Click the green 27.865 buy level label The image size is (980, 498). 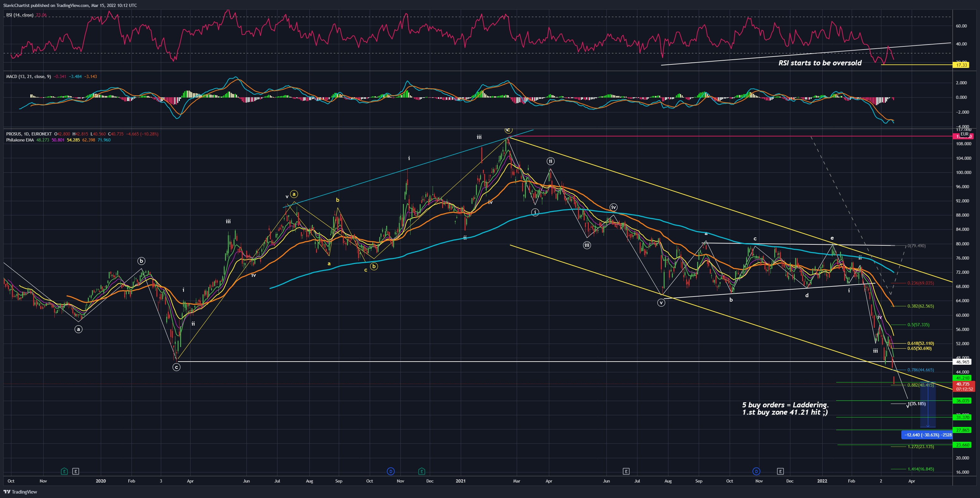963,430
